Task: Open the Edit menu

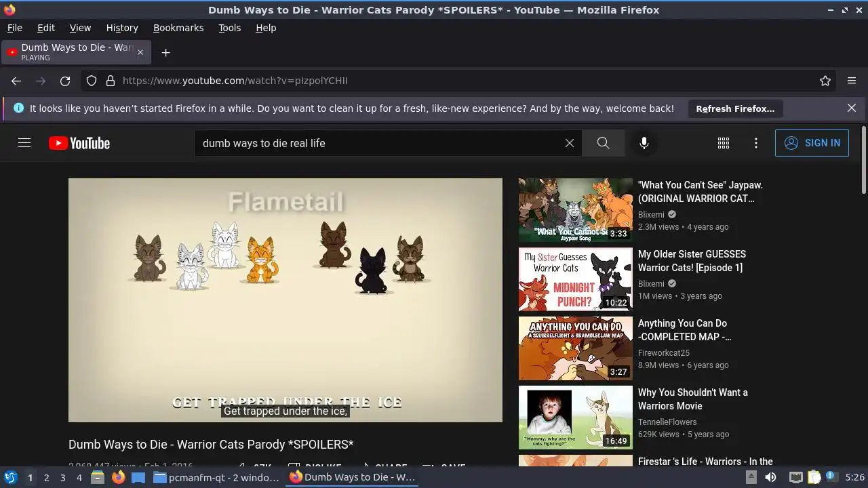Action: click(x=46, y=28)
